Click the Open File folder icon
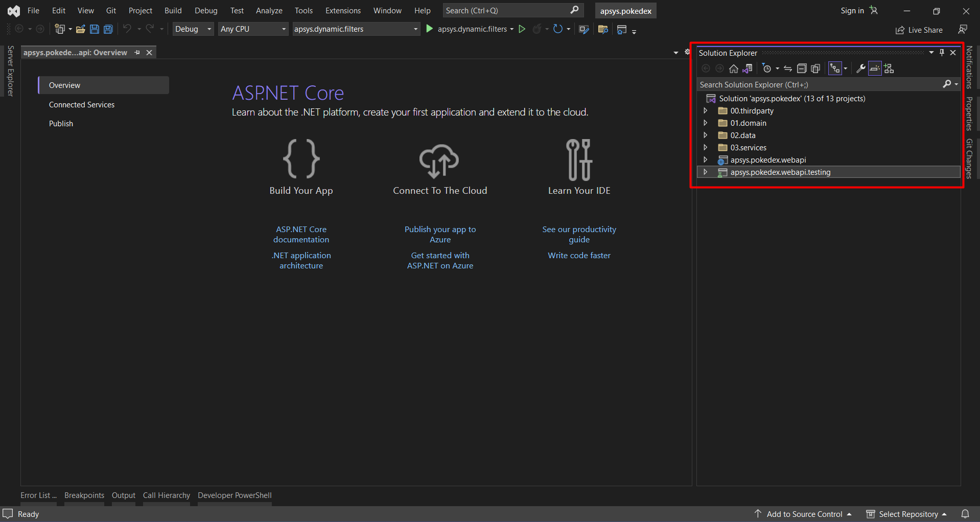Viewport: 980px width, 522px height. click(80, 29)
